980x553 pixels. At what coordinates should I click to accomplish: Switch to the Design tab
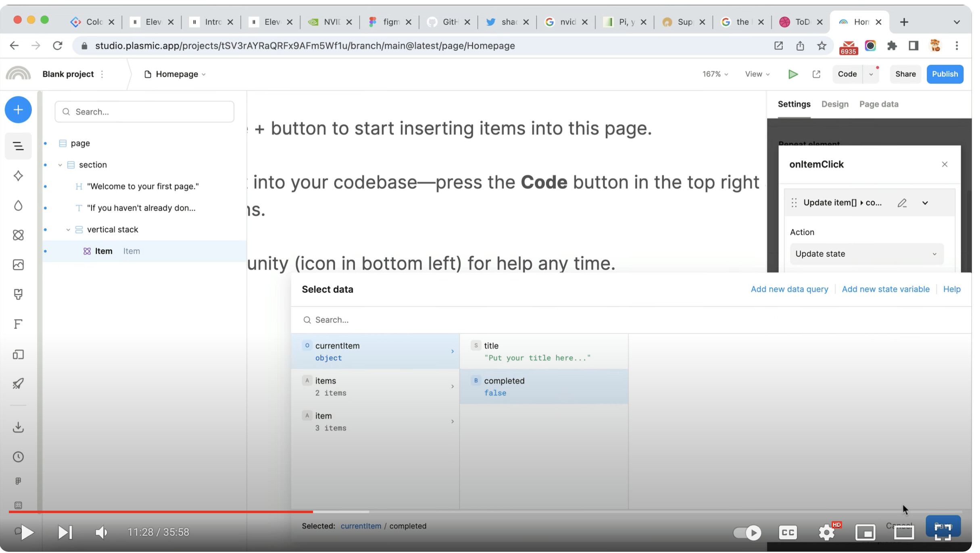tap(835, 104)
